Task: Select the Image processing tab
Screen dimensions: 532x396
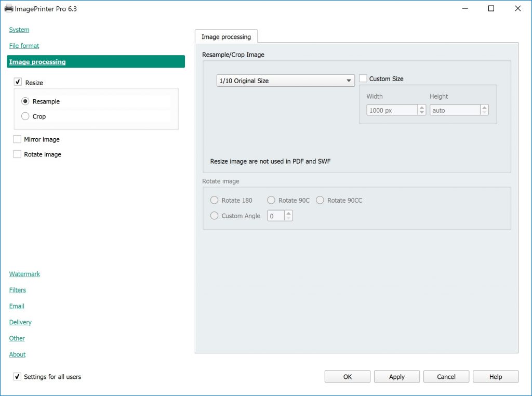Action: pyautogui.click(x=226, y=37)
